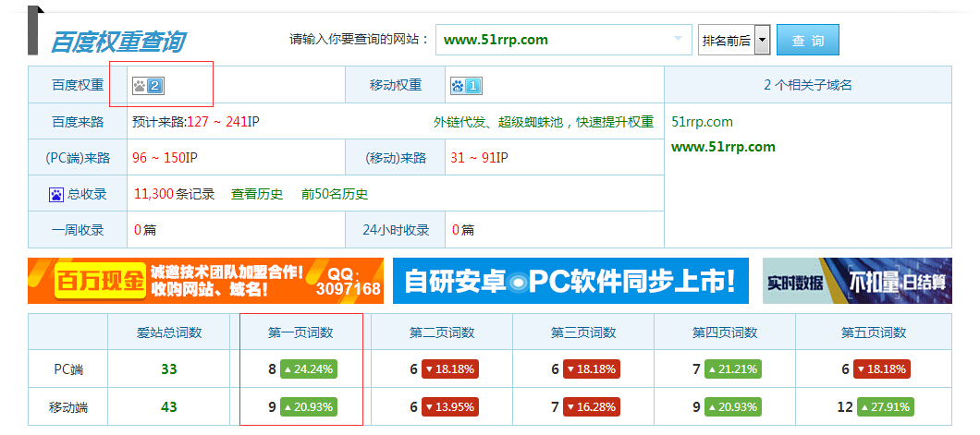Open the 排名前后 dropdown

734,41
